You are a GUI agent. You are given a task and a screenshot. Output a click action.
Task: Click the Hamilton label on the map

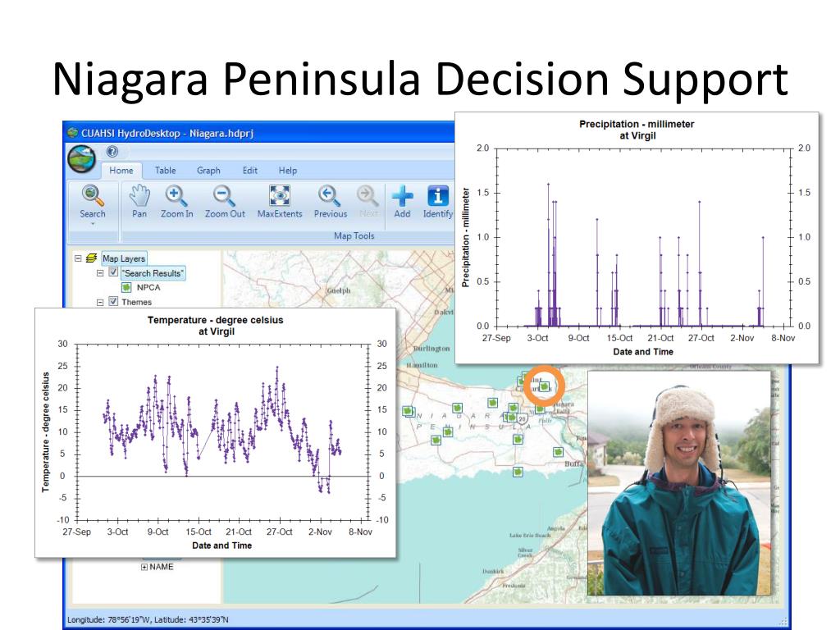422,365
